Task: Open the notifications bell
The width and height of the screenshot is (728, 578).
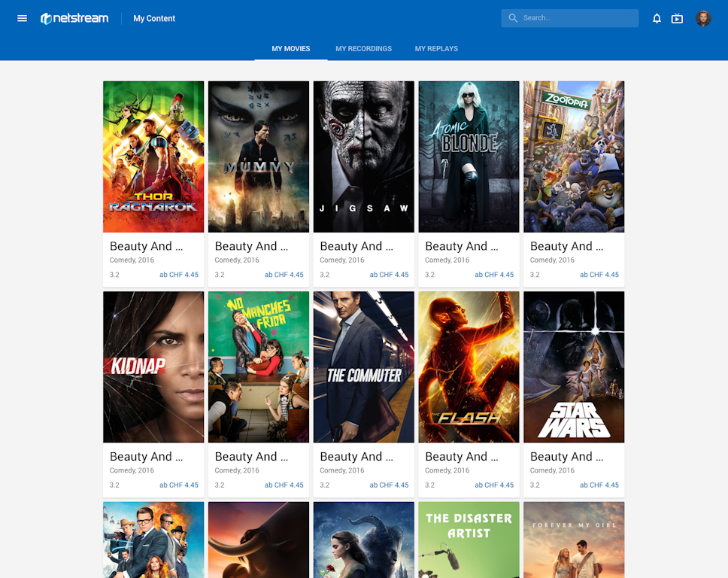Action: coord(657,18)
